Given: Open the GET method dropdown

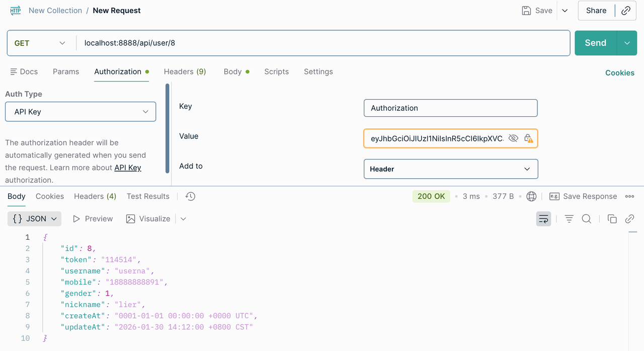Looking at the screenshot, I should pos(40,43).
